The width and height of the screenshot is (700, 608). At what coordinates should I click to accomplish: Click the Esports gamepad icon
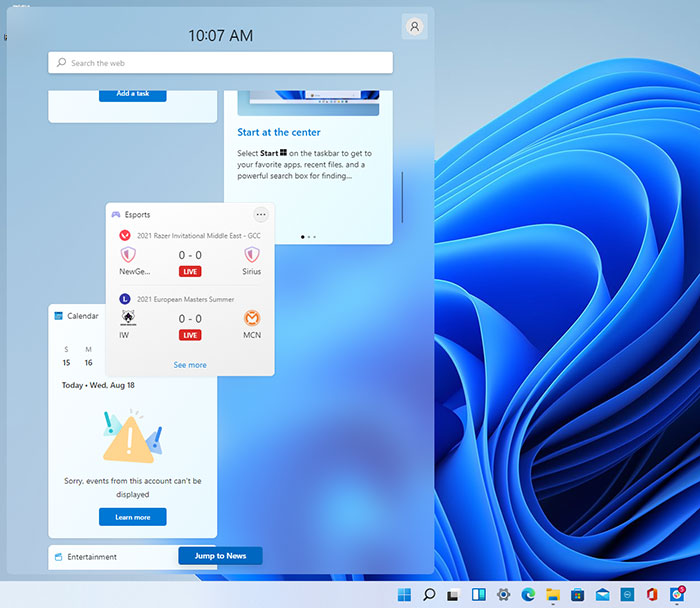[116, 214]
